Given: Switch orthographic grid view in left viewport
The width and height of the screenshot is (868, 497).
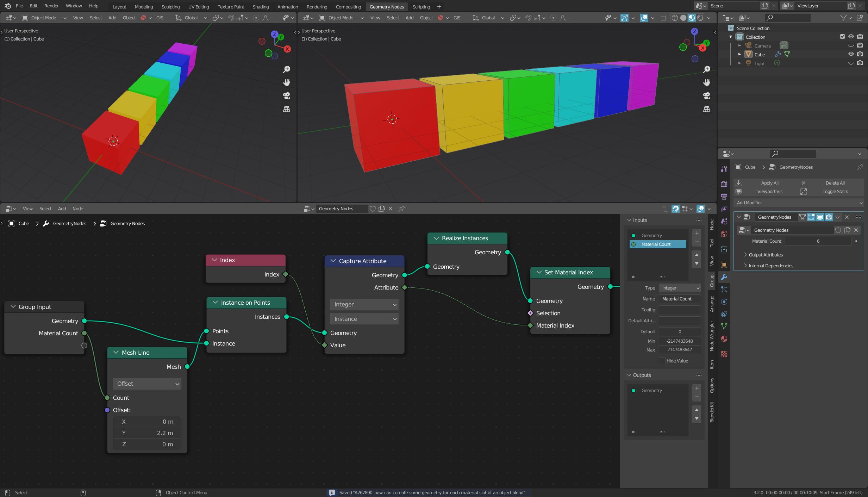Looking at the screenshot, I should click(287, 109).
